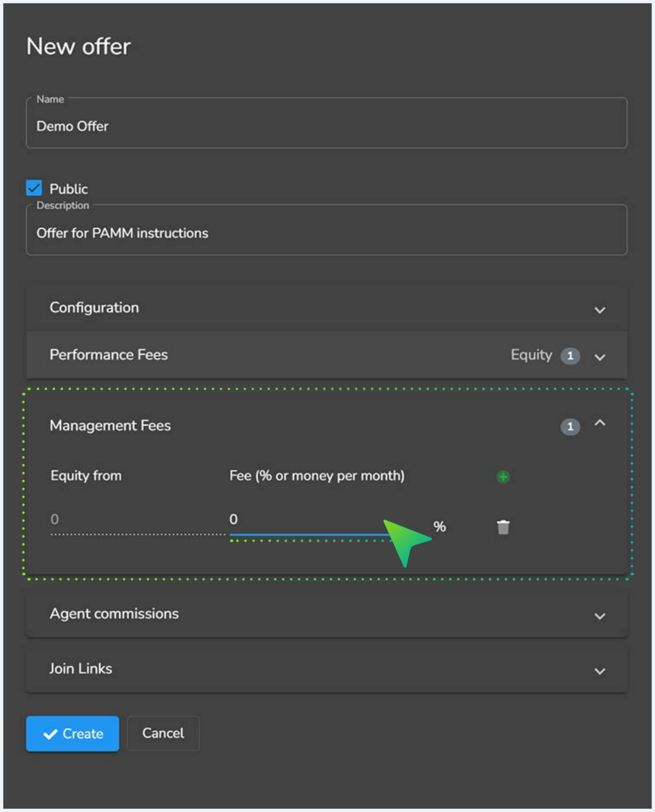Expand the Configuration section
Viewport: 655px width, 812px height.
click(327, 308)
